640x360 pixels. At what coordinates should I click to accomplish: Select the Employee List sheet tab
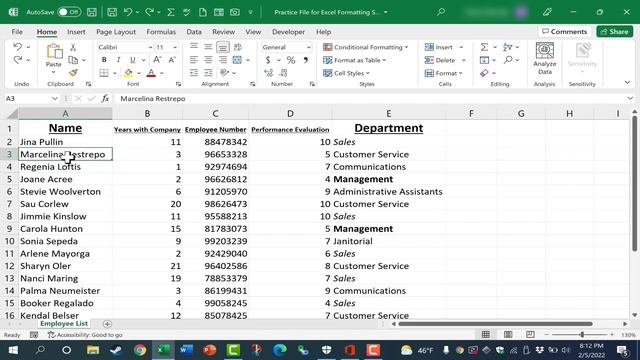(64, 323)
